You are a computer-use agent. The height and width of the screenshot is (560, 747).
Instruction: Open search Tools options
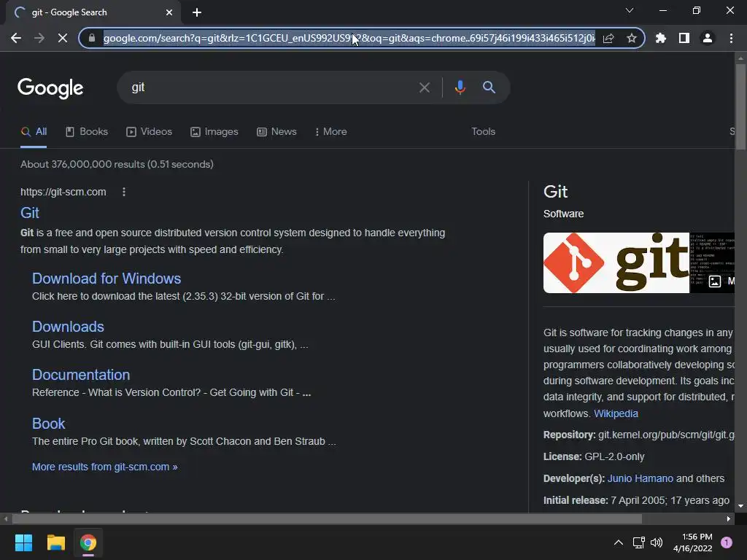click(x=483, y=131)
